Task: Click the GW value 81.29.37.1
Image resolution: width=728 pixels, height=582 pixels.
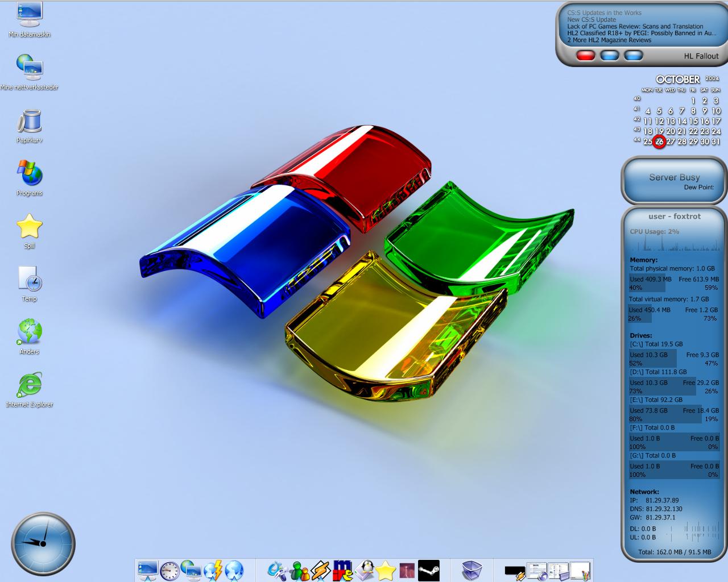Action: (x=660, y=518)
